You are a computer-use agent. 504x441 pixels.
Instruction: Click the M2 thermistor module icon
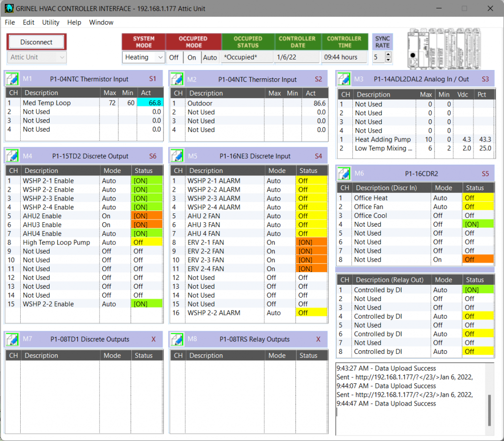(177, 79)
